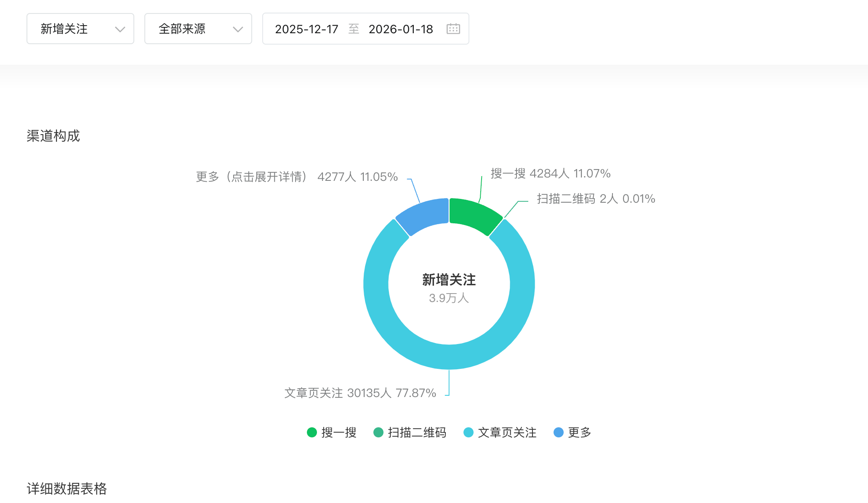868x503 pixels.
Task: Click 文章页关注 legend text
Action: pos(507,432)
